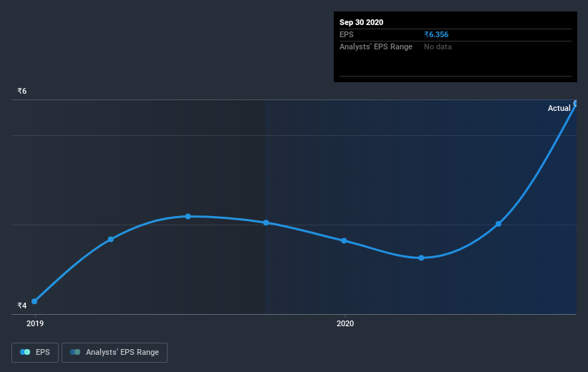Select the lowest EPS data point in 2020
The width and height of the screenshot is (588, 372).
pyautogui.click(x=421, y=258)
